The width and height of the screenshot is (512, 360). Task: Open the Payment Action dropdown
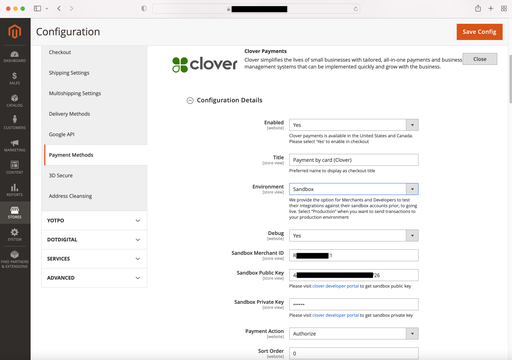pyautogui.click(x=354, y=334)
